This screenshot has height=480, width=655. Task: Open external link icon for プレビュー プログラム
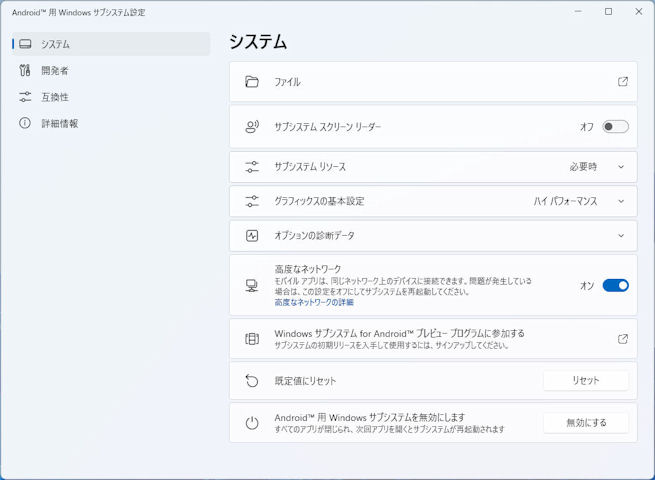(x=622, y=339)
